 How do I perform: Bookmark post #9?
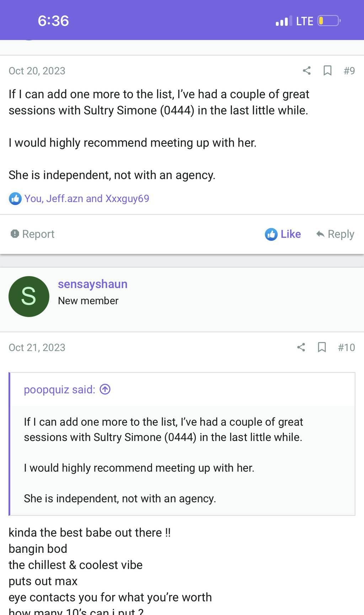[x=327, y=70]
